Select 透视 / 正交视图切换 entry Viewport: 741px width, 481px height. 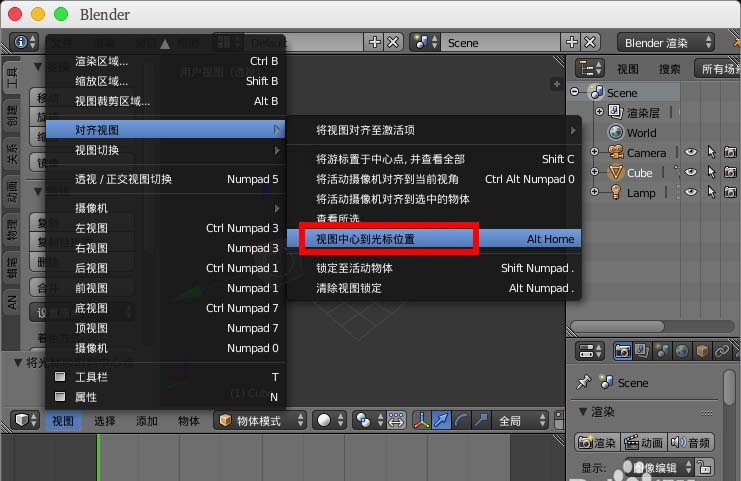click(166, 179)
